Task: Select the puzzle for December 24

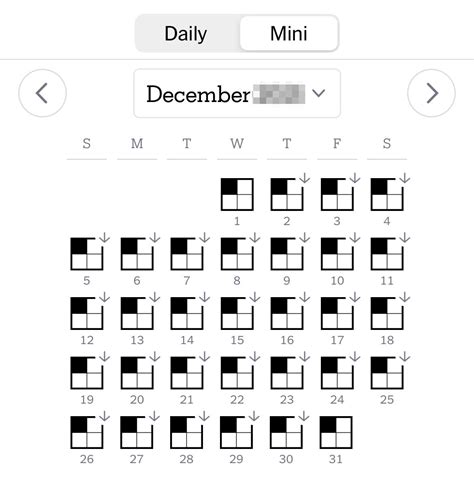Action: (x=337, y=373)
